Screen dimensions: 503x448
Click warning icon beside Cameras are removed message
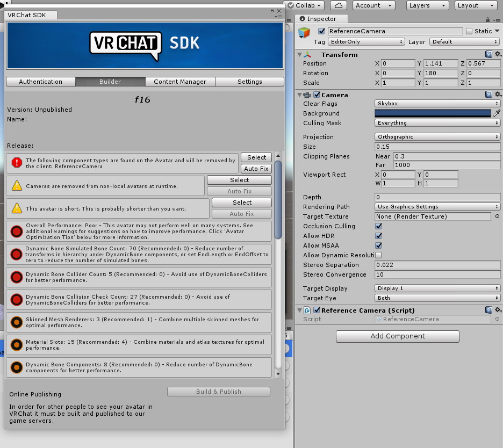tap(17, 186)
